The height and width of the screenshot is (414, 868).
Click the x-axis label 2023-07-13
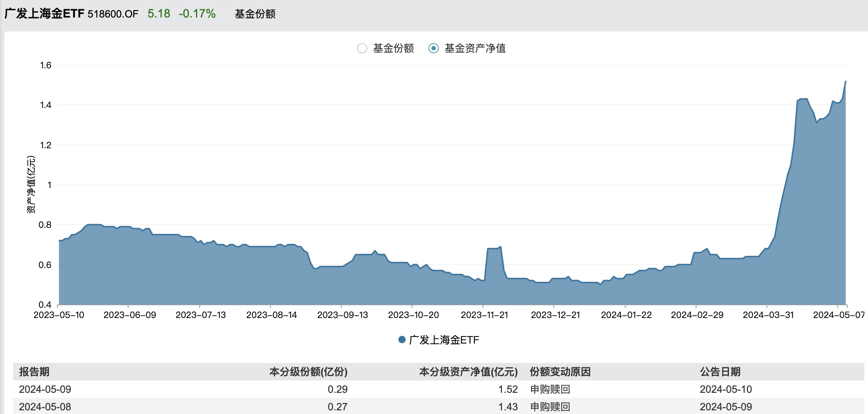201,315
